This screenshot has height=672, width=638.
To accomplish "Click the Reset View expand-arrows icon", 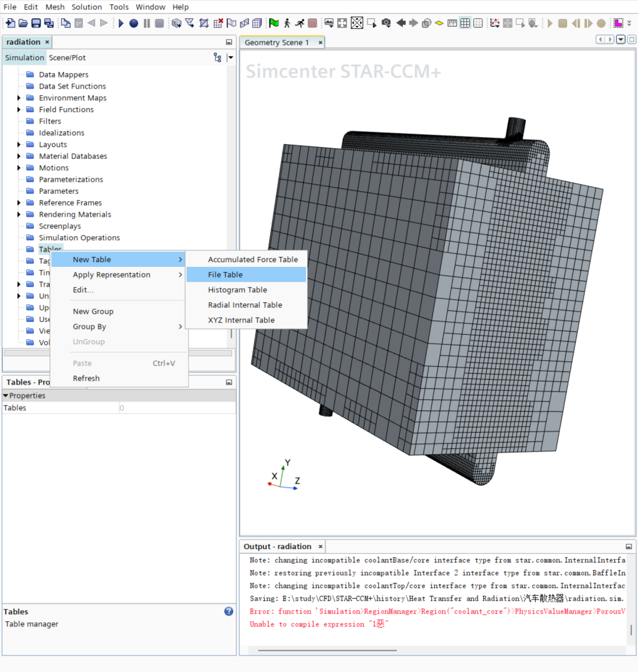I will coord(342,23).
